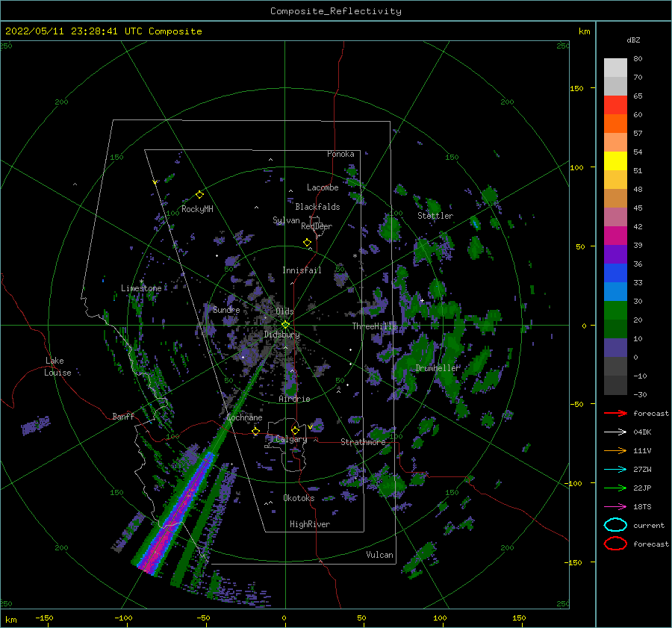Click the Lacombe city label

click(x=323, y=187)
